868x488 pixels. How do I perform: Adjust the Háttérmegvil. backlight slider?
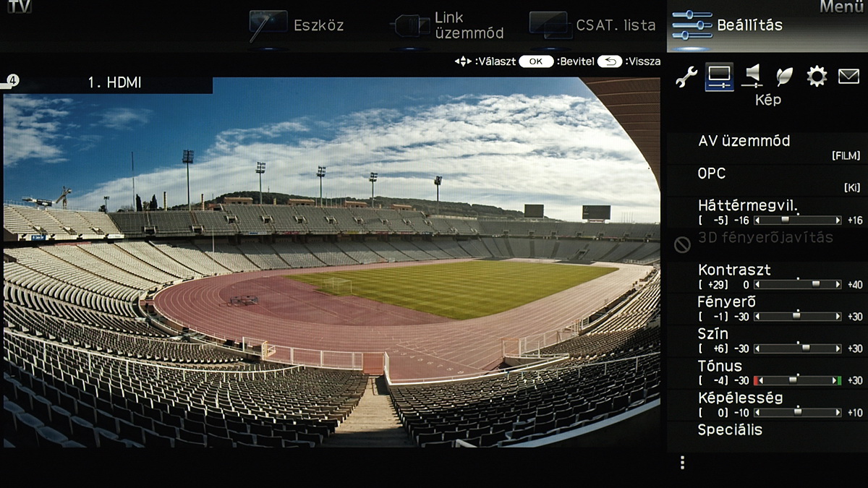(798, 220)
